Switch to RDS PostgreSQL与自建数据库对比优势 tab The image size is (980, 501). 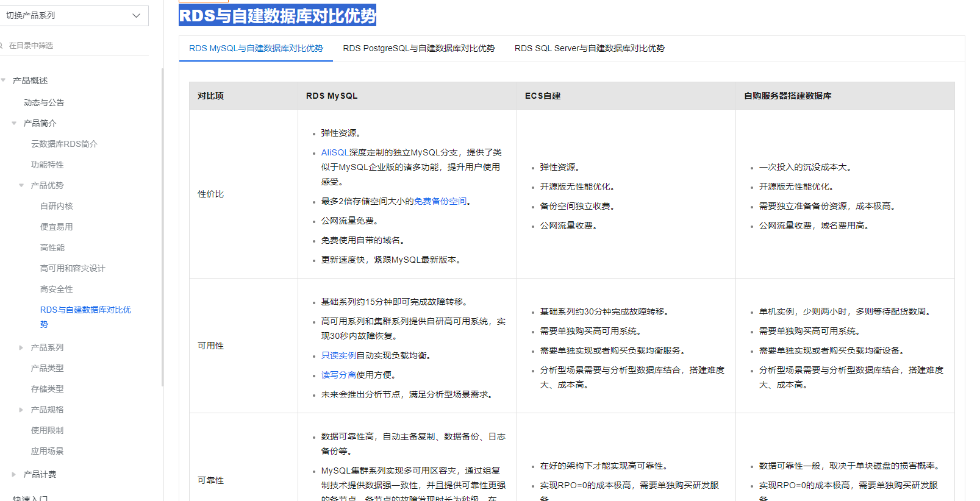click(x=419, y=48)
